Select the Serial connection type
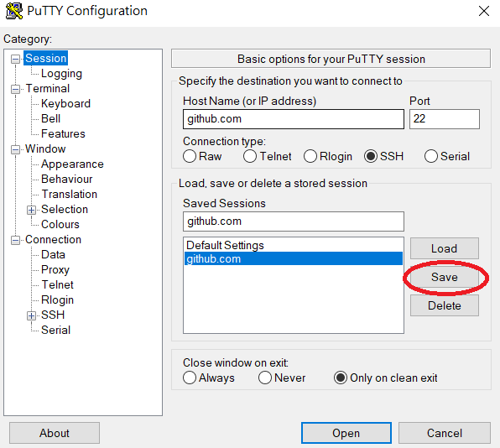500x448 pixels. 431,156
